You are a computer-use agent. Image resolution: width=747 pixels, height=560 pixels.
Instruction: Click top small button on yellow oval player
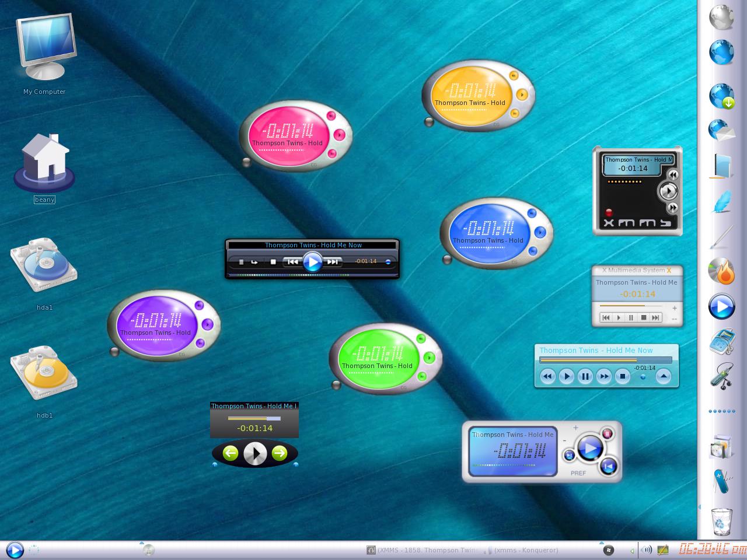pyautogui.click(x=514, y=75)
